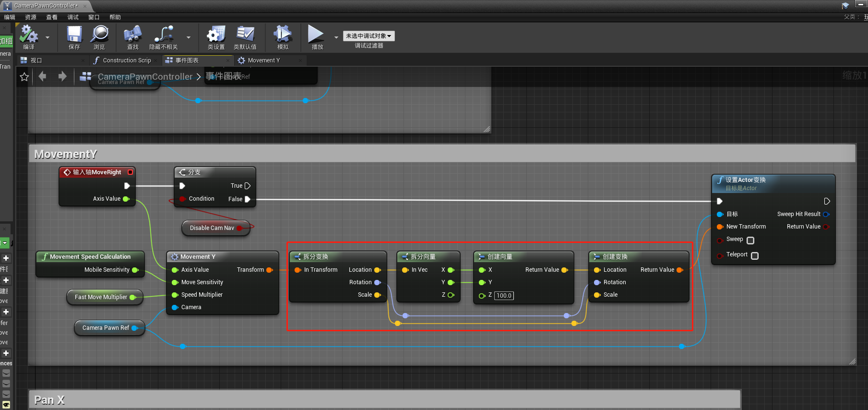Open 浏览 to find asset in browser
This screenshot has width=868, height=410.
[x=99, y=37]
